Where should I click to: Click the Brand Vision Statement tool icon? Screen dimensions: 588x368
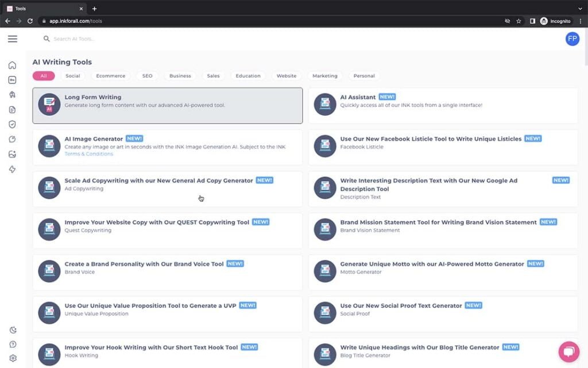click(x=325, y=229)
